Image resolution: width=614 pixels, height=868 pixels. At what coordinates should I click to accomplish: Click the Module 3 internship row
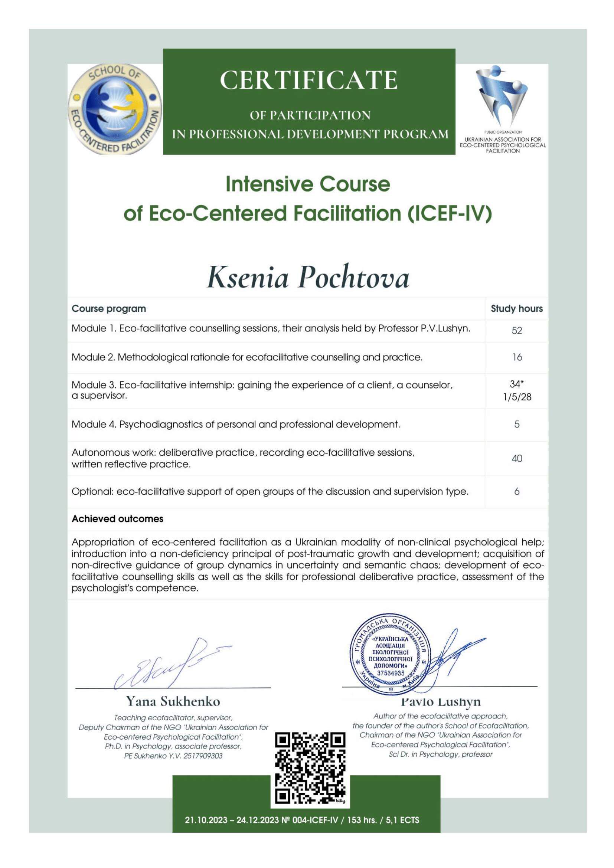(262, 390)
